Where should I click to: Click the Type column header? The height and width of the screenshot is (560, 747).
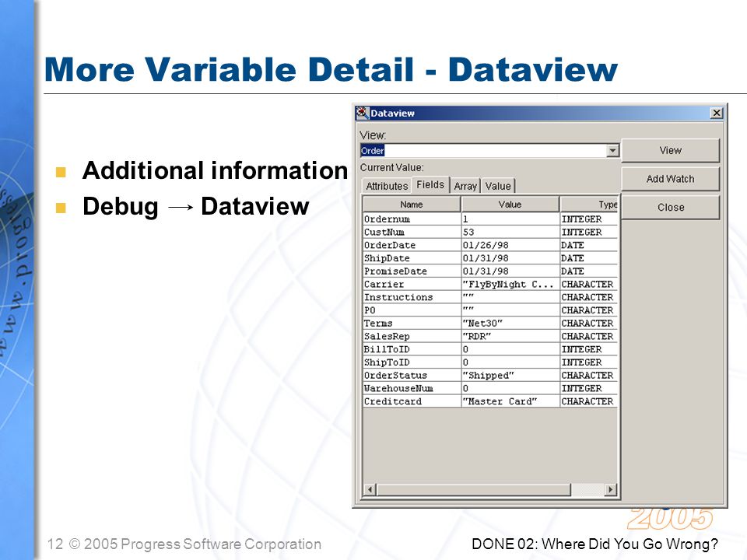[x=589, y=205]
